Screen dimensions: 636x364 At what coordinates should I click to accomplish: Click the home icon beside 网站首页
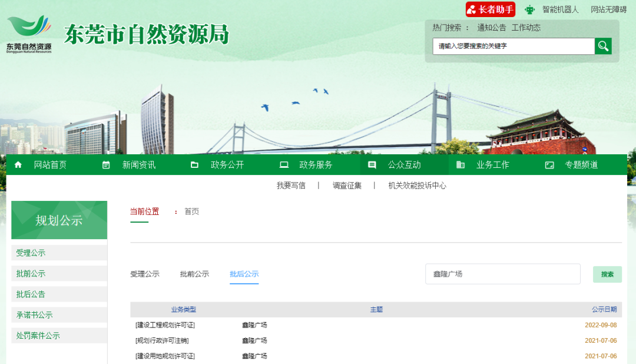(18, 165)
